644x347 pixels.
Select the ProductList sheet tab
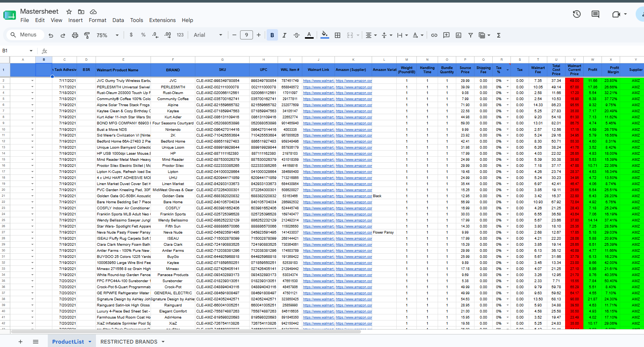[x=68, y=342]
